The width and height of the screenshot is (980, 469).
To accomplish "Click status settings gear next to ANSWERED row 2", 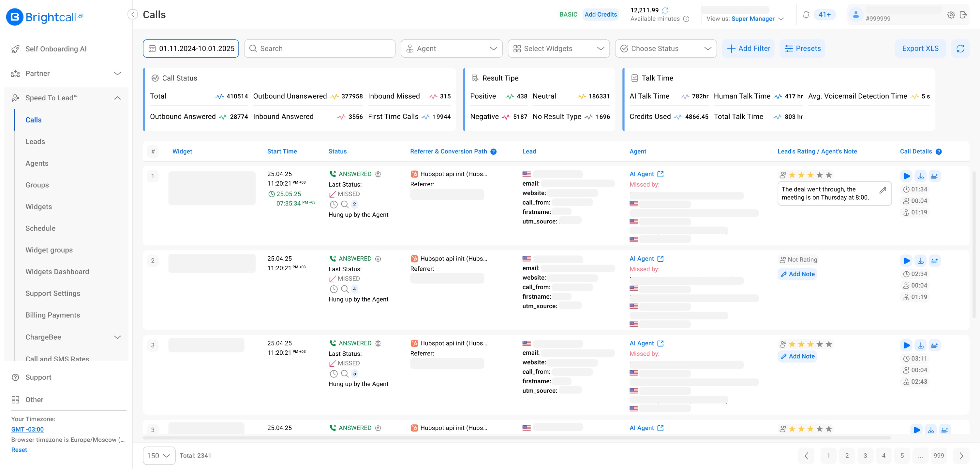I will pyautogui.click(x=378, y=259).
